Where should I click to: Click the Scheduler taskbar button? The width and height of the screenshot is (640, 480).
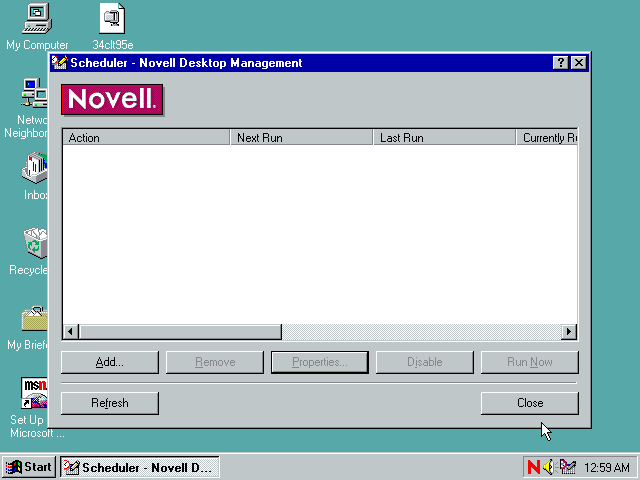click(140, 467)
